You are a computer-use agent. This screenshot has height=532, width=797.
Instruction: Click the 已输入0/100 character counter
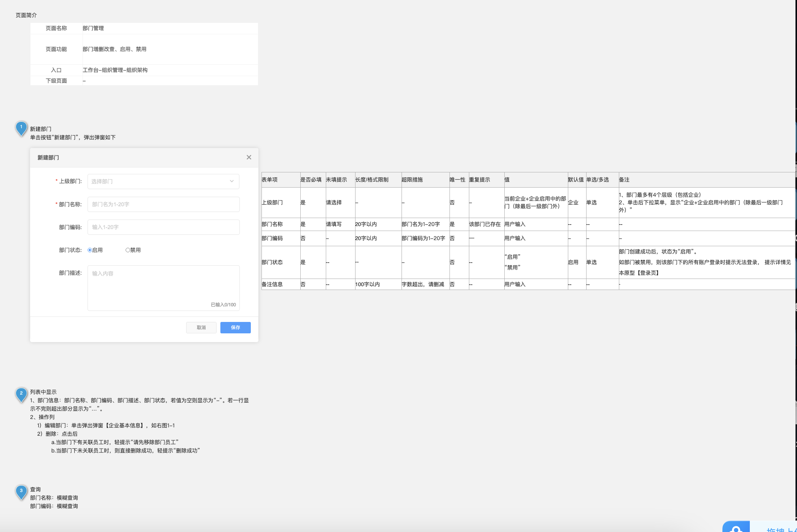[223, 305]
